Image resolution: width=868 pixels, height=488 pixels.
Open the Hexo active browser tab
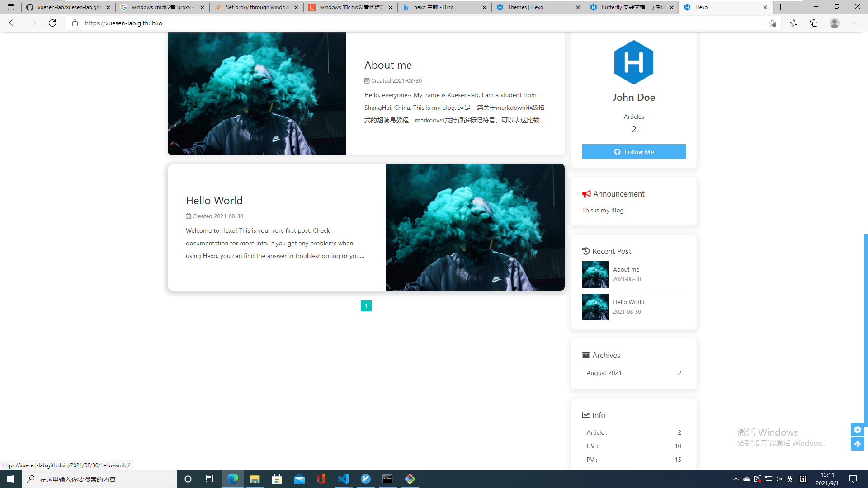coord(725,7)
